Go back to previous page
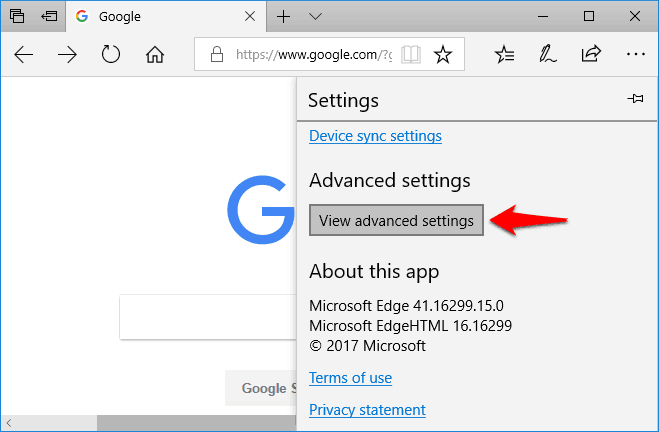 pyautogui.click(x=24, y=55)
